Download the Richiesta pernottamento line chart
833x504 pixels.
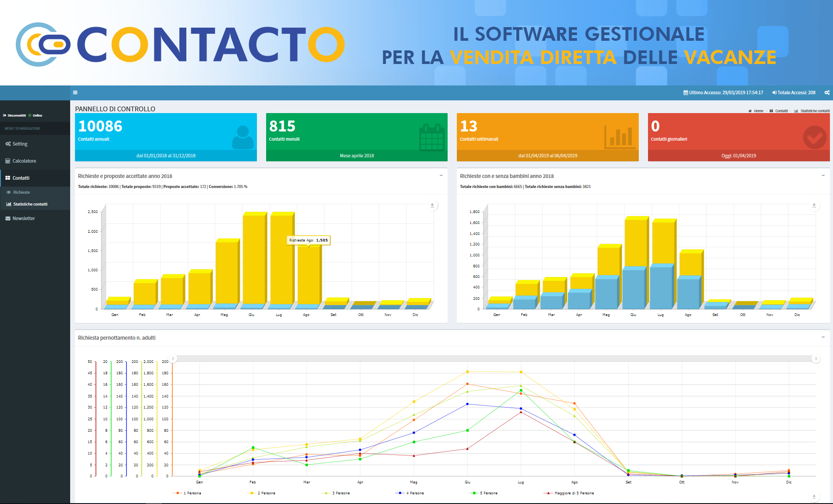tap(814, 497)
